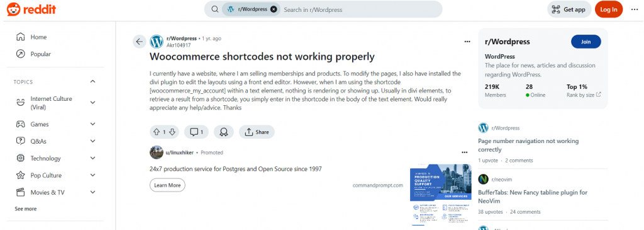644x230 pixels.
Task: Click the search magnifier icon
Action: (215, 9)
